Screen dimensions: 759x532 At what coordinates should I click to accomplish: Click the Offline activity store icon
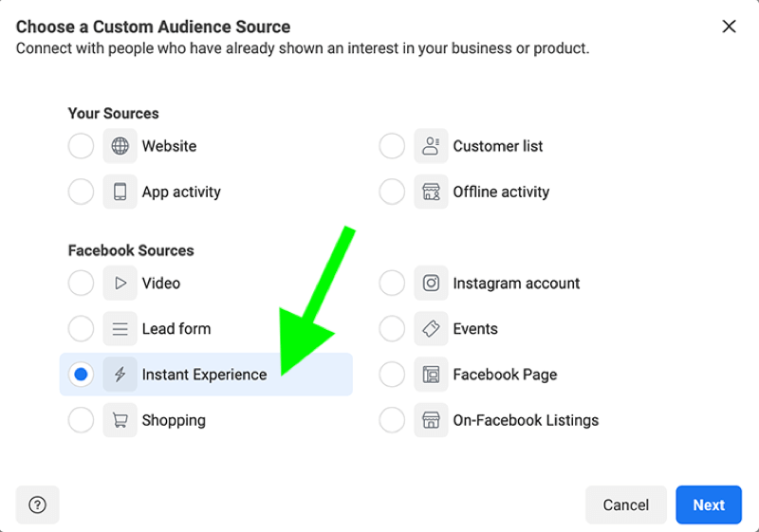tap(431, 192)
